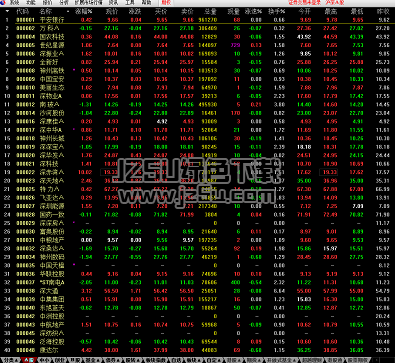Click the red 证券交易未登录 login status text
The image size is (395, 363).
click(x=304, y=2)
